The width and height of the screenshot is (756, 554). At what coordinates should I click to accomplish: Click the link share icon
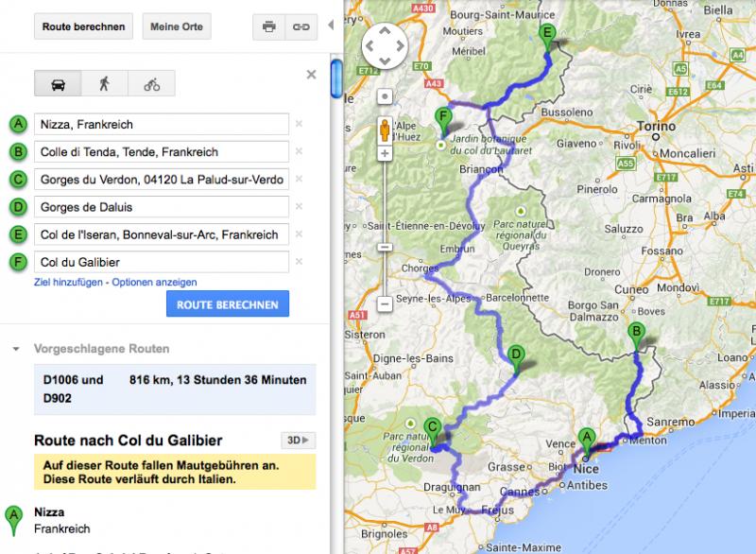point(301,27)
